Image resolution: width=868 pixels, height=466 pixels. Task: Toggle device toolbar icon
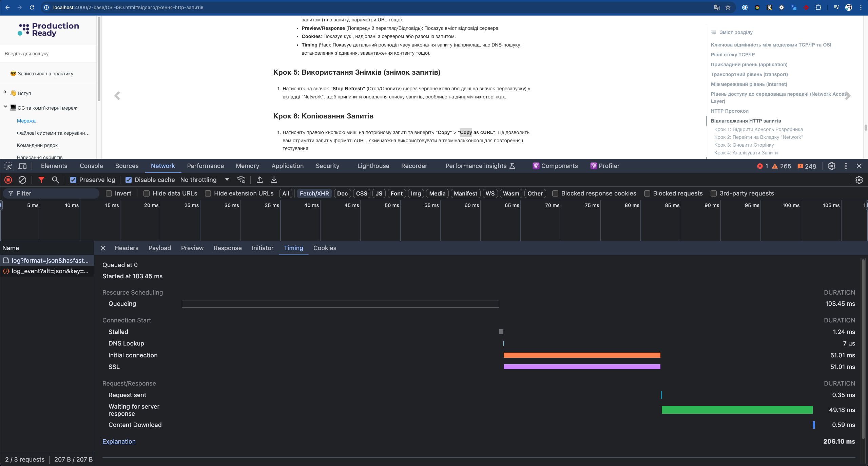coord(23,166)
